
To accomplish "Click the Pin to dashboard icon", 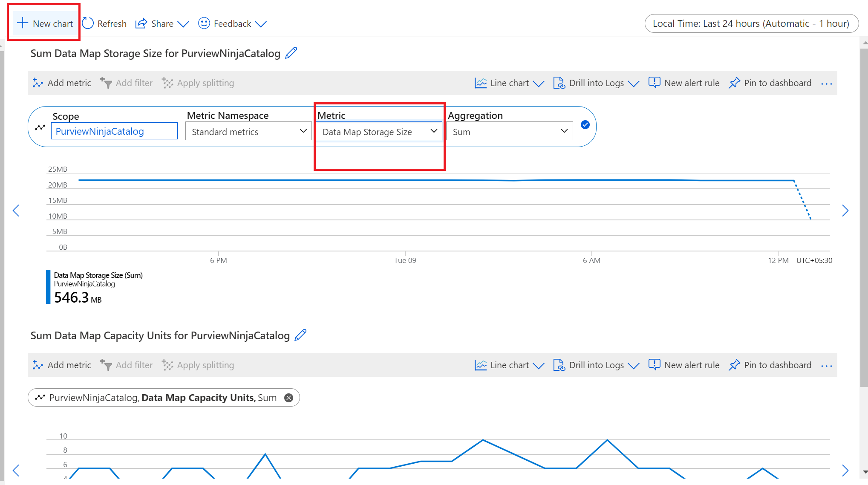I will (734, 83).
